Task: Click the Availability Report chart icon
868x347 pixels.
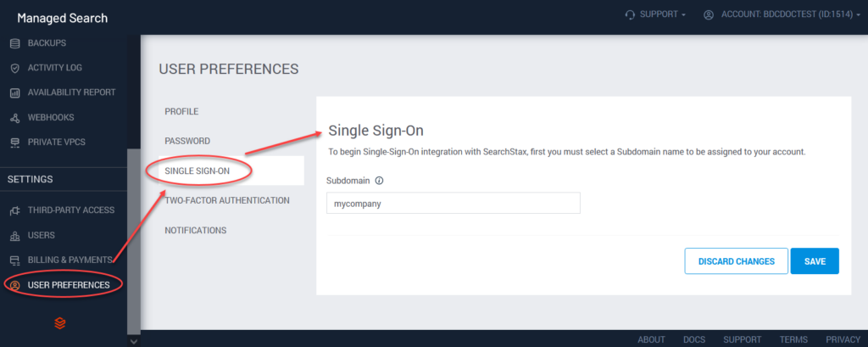Action: pos(15,93)
